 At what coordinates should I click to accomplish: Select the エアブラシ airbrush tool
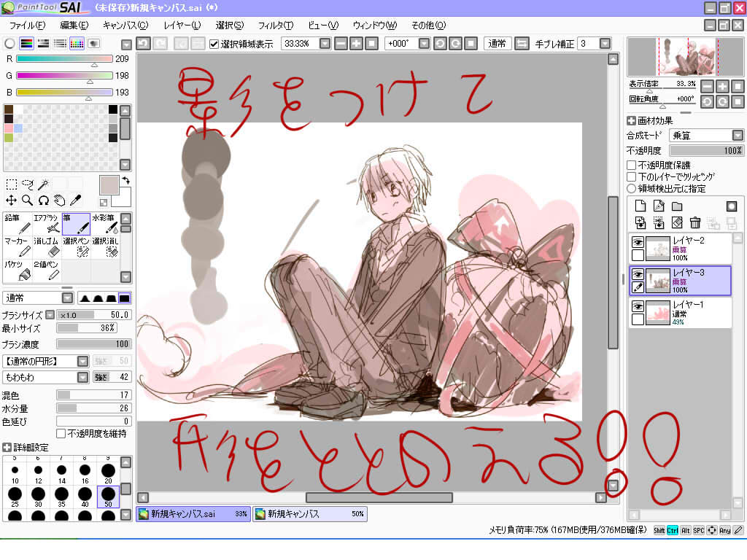click(46, 225)
